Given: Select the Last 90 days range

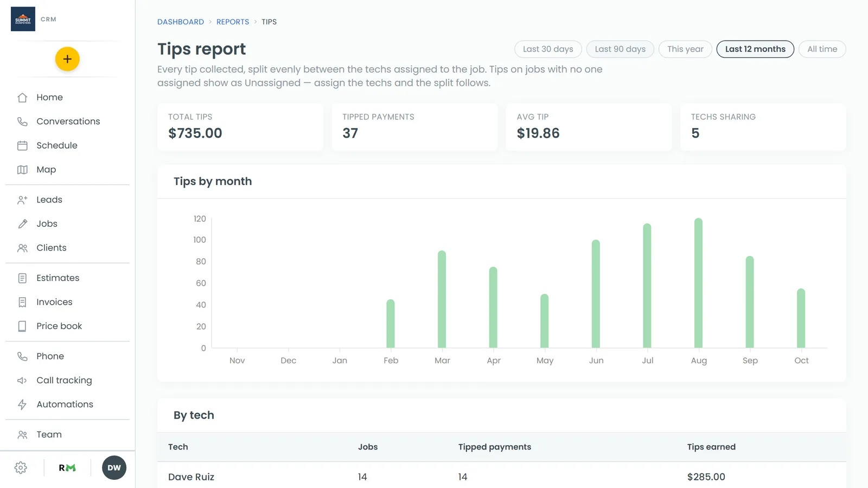Looking at the screenshot, I should tap(620, 49).
